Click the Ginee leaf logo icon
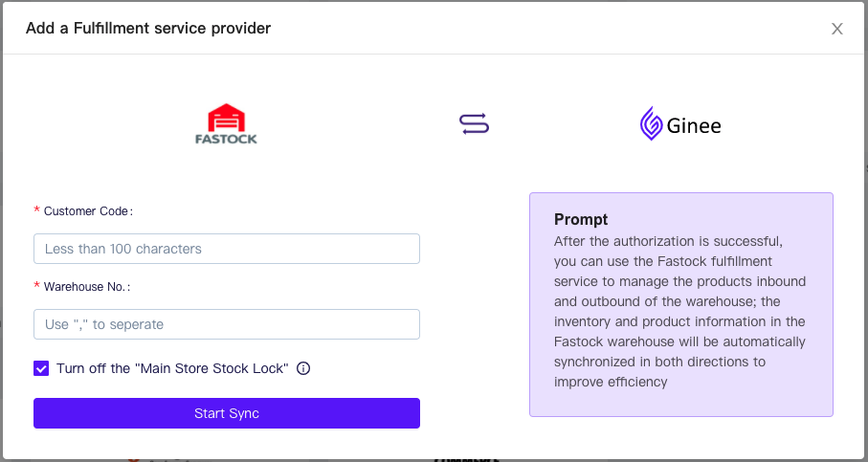Image resolution: width=868 pixels, height=462 pixels. tap(651, 124)
